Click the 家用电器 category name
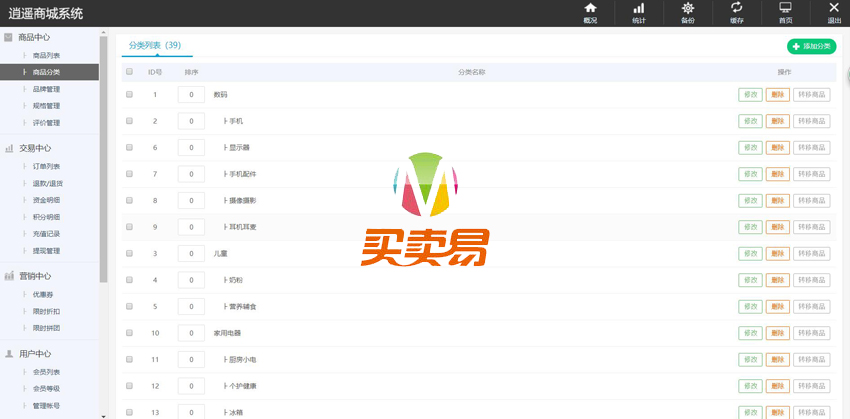Image resolution: width=850 pixels, height=419 pixels. (x=227, y=333)
